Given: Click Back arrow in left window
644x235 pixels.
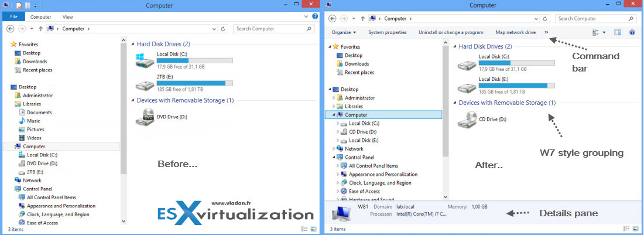Looking at the screenshot, I should click(11, 29).
